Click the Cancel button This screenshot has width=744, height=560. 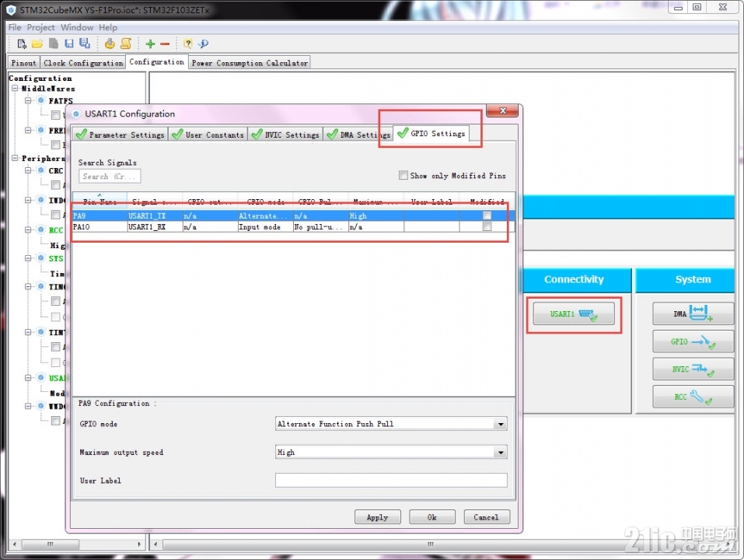click(487, 517)
